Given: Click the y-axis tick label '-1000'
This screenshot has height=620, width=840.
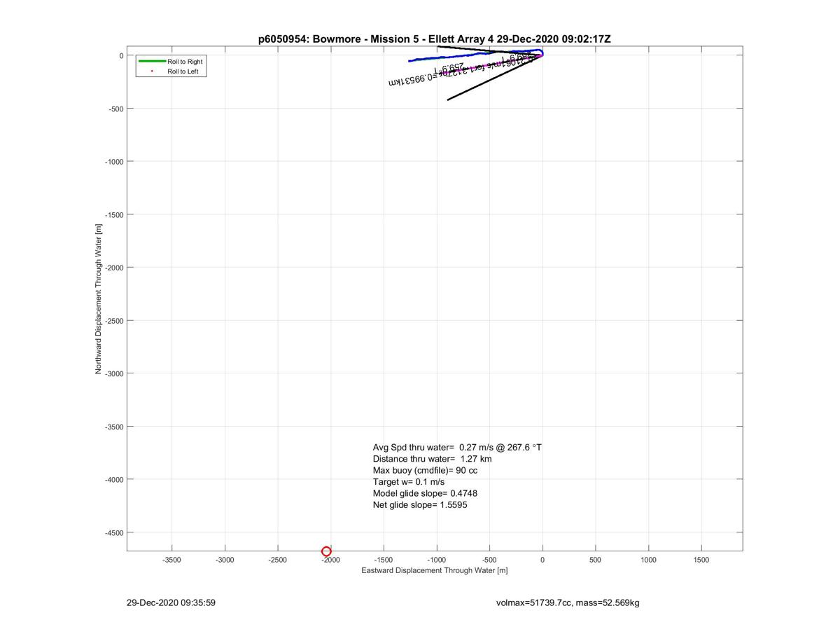Looking at the screenshot, I should [114, 162].
